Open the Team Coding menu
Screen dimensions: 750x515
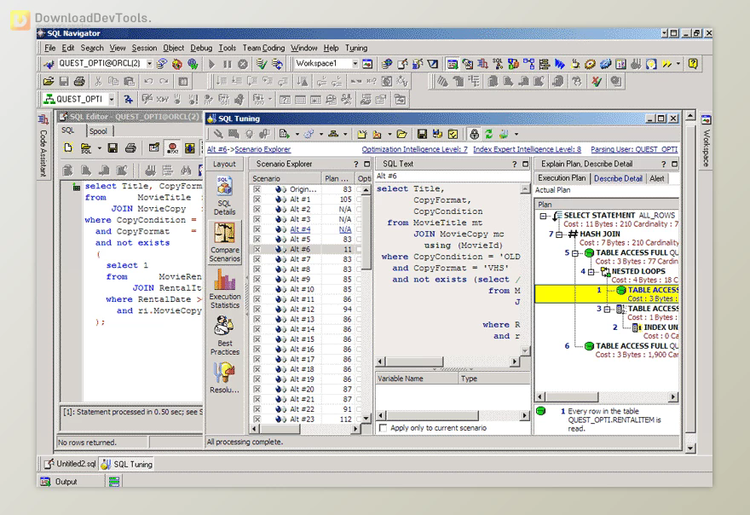[264, 48]
